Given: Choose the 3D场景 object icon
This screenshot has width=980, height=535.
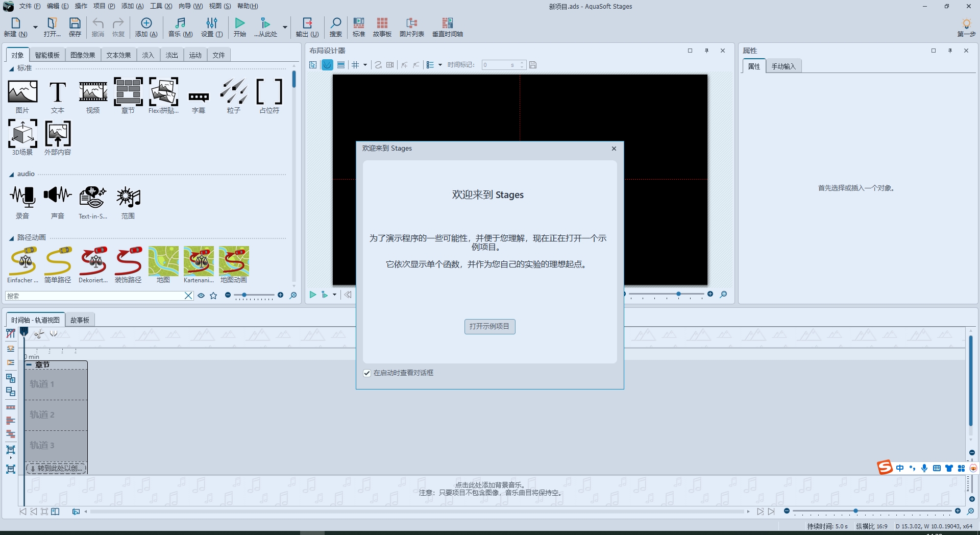Looking at the screenshot, I should pyautogui.click(x=22, y=134).
